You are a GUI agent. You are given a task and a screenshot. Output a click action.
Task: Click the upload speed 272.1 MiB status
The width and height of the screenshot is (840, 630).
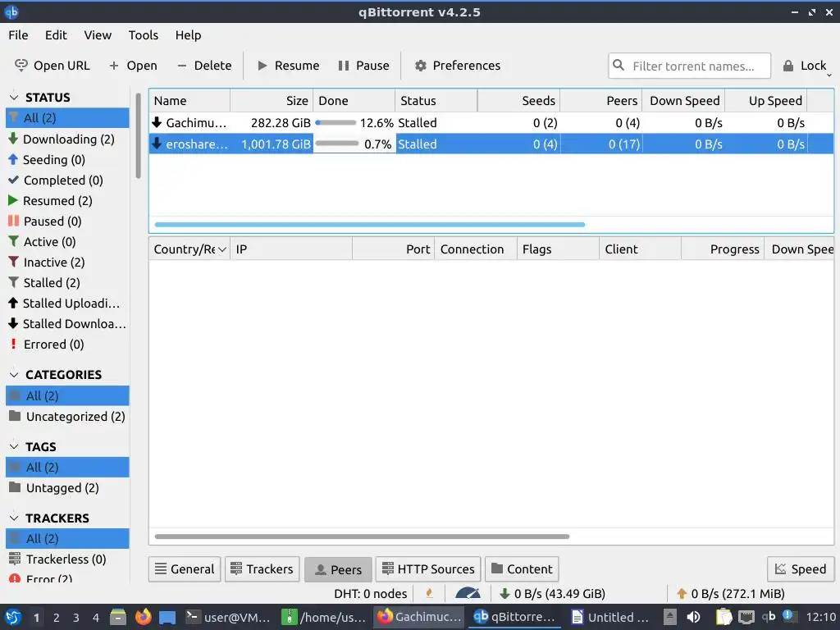pyautogui.click(x=730, y=594)
